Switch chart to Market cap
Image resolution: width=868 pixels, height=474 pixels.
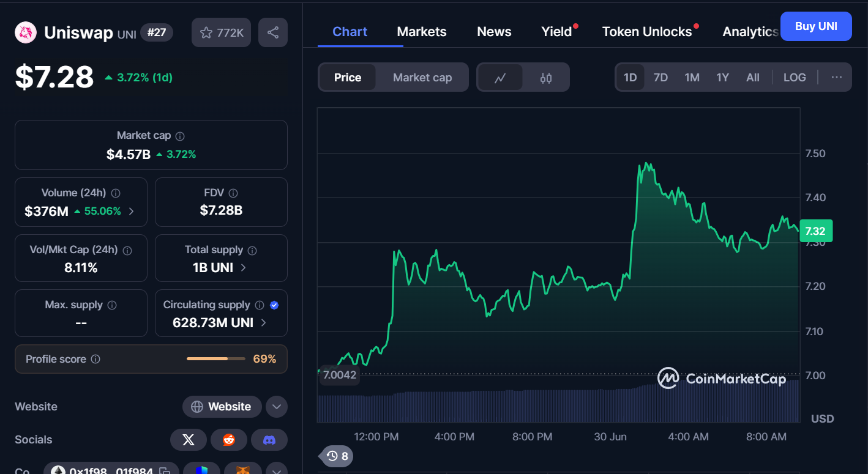[422, 78]
